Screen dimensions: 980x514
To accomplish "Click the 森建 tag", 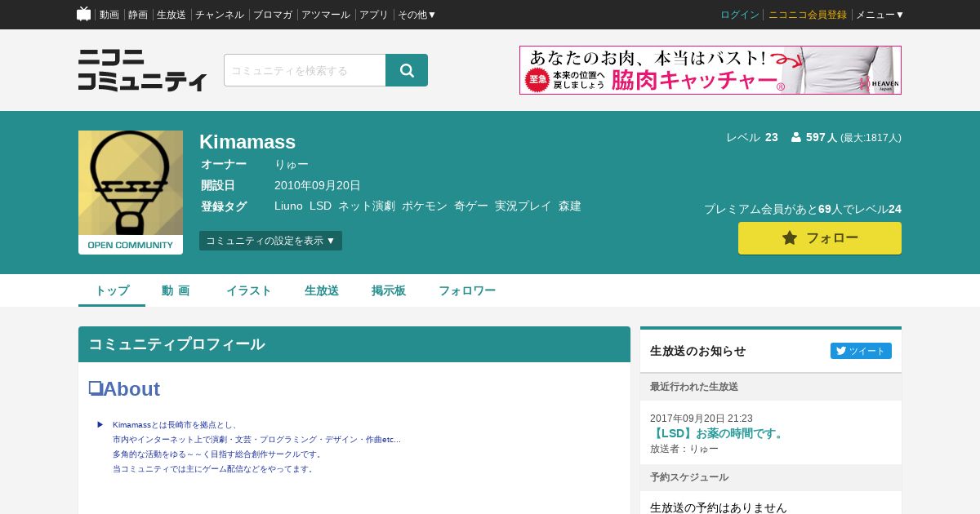I will [x=570, y=206].
